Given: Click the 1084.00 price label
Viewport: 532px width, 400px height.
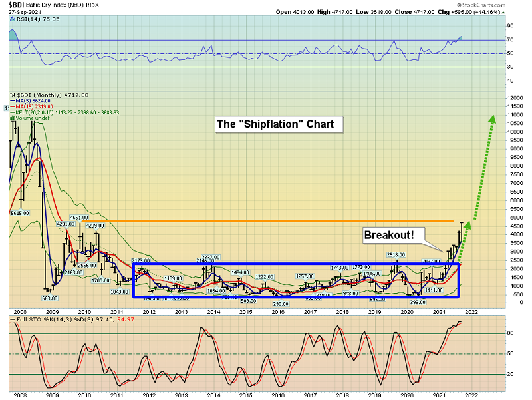Looking at the screenshot, I should pyautogui.click(x=216, y=291).
